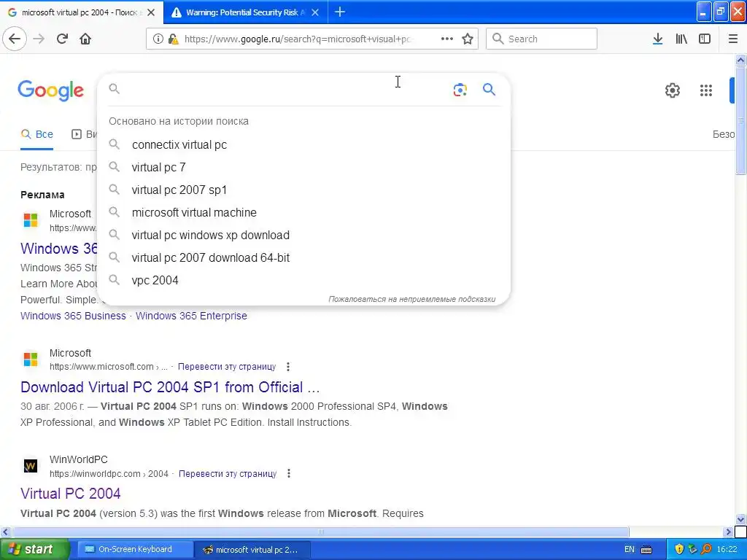Select suggestion virtual pc 2007 sp1
The image size is (747, 560).
(x=303, y=190)
